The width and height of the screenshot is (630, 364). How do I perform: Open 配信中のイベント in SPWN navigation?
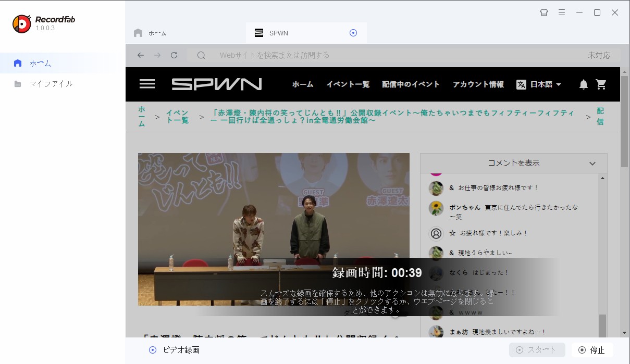coord(411,84)
